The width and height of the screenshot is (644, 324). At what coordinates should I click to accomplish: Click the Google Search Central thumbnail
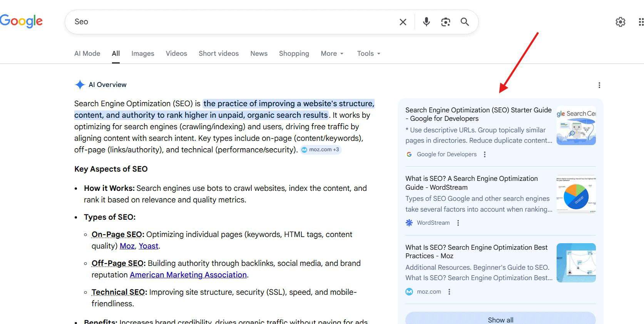(576, 125)
